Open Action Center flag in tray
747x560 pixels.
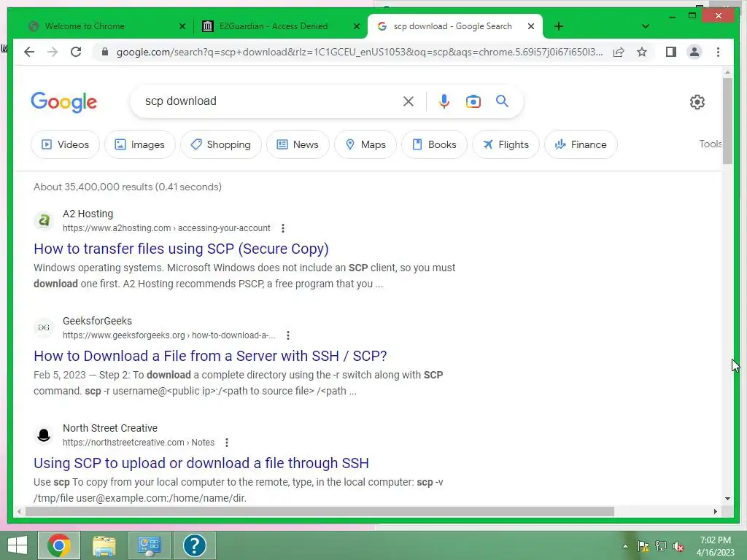point(643,546)
